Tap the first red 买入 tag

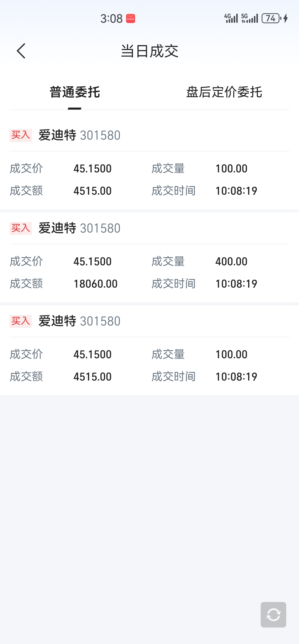[21, 135]
